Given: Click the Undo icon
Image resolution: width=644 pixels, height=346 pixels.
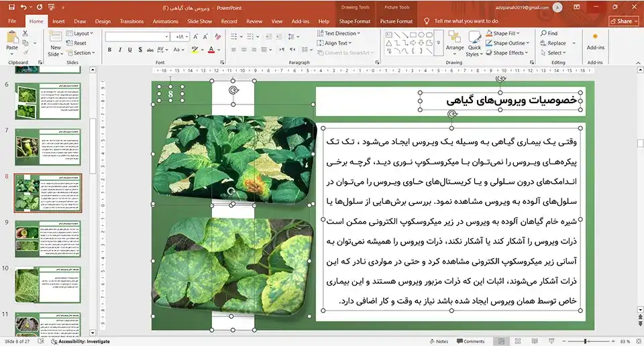Looking at the screenshot, I should click(23, 7).
